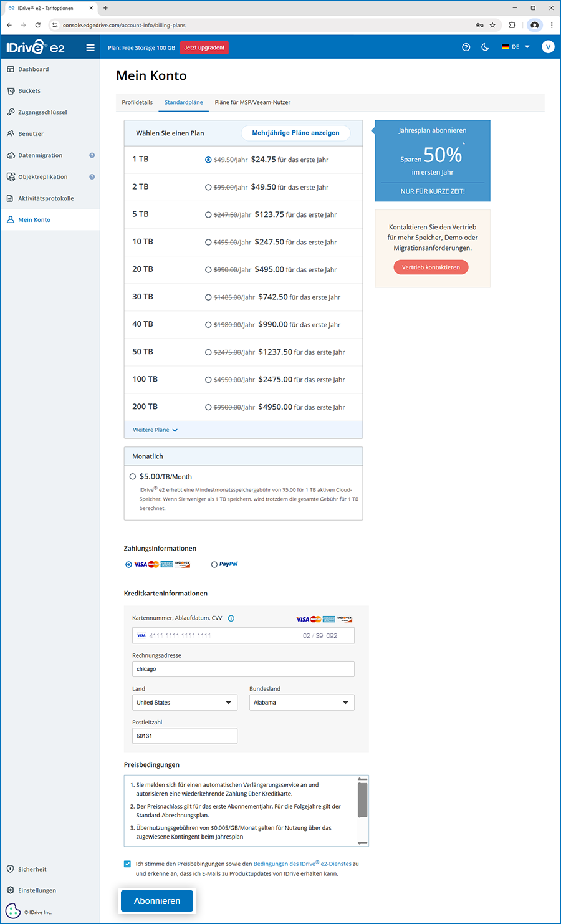This screenshot has width=561, height=924.
Task: Open browser extensions puzzle icon
Action: tap(512, 25)
